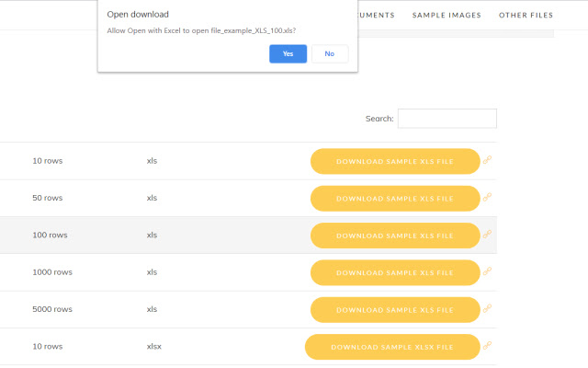Screen dimensions: 588x368
Task: Decline opening the download by pressing No
Action: tap(330, 54)
